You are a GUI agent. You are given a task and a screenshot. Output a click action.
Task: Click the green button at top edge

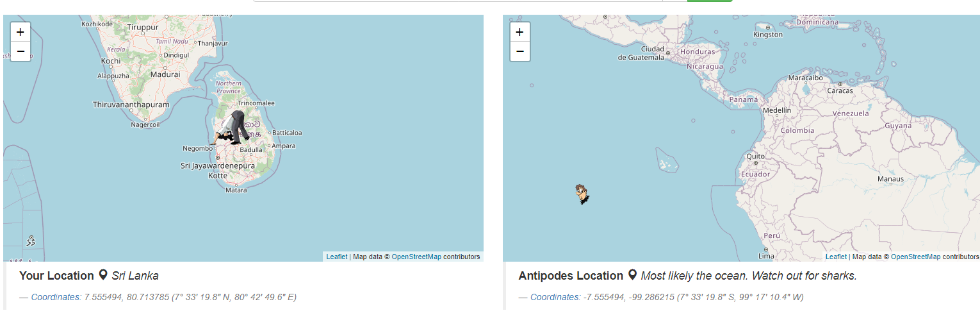(x=710, y=1)
